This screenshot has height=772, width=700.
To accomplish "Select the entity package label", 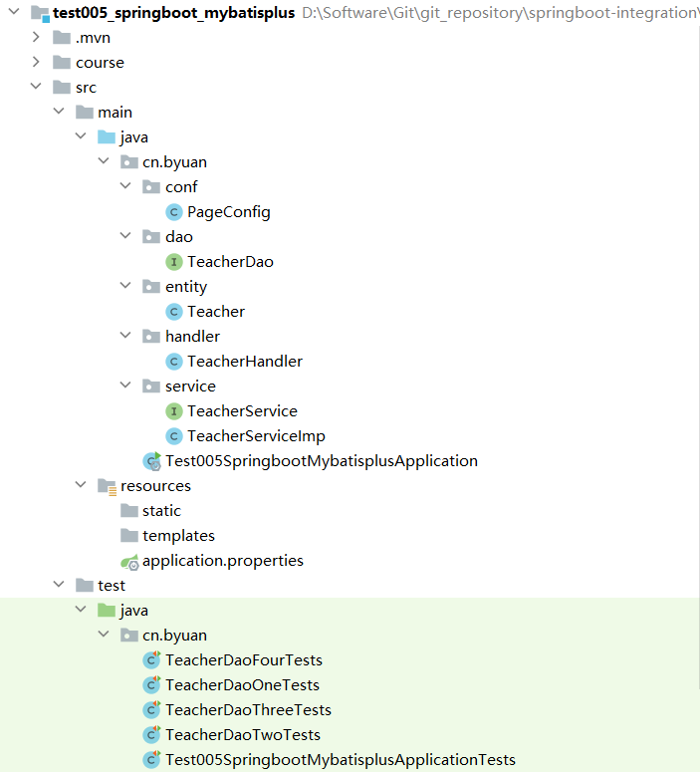I will pyautogui.click(x=186, y=287).
